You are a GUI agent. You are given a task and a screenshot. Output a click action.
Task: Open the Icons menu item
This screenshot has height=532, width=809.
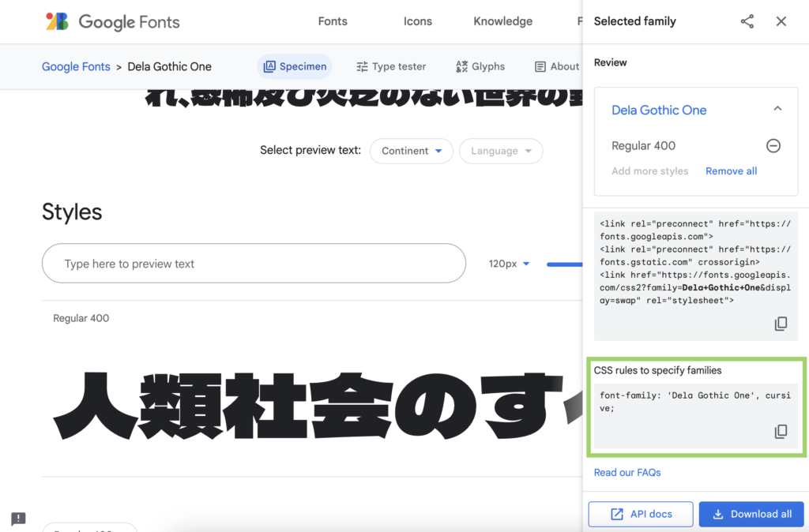(418, 21)
